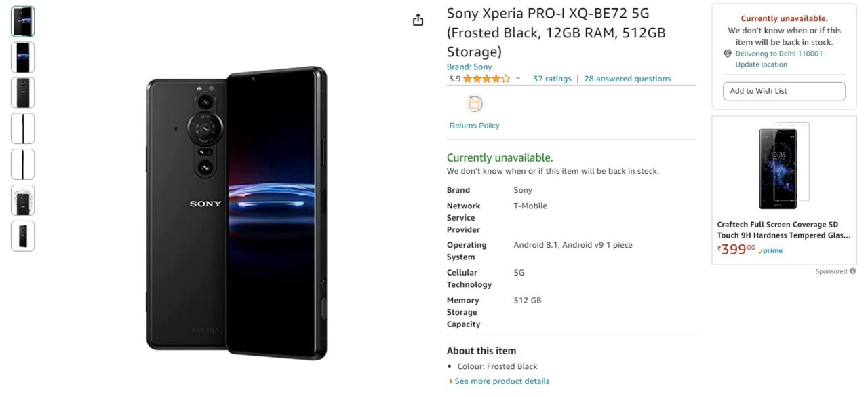Click the prime badge on sponsored ad
868x397 pixels.
tap(770, 250)
